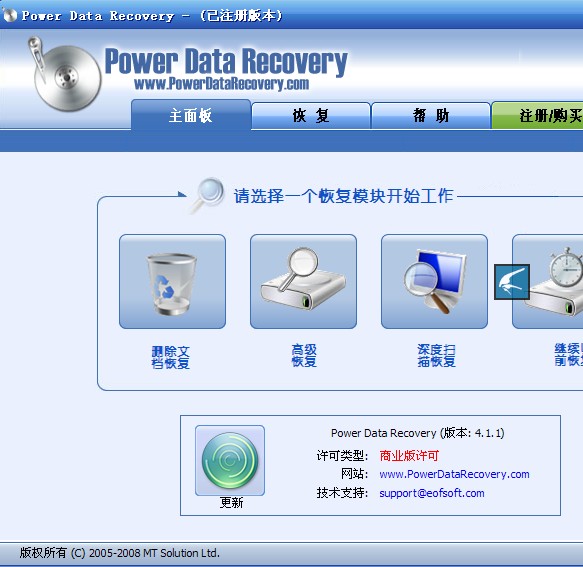Launch the advanced recovery drive-with-magnifier module
583x567 pixels.
[x=303, y=281]
